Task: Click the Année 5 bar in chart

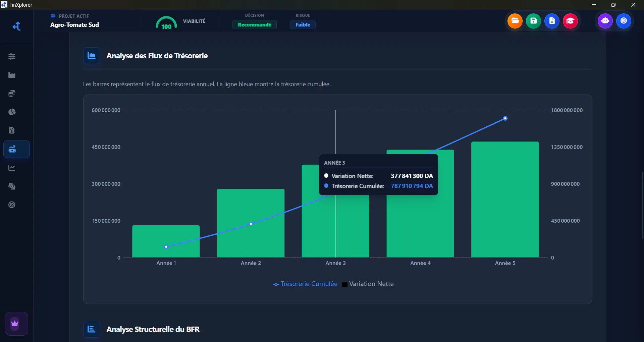Action: [505, 199]
